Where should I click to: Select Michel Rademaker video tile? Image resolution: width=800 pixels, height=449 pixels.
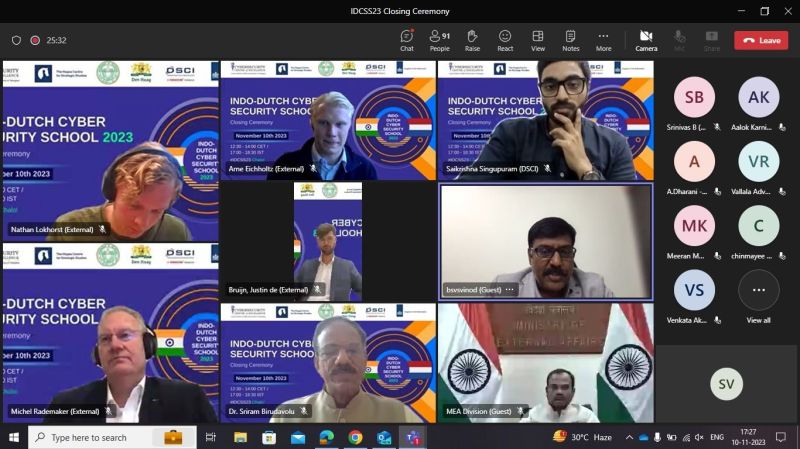[111, 333]
